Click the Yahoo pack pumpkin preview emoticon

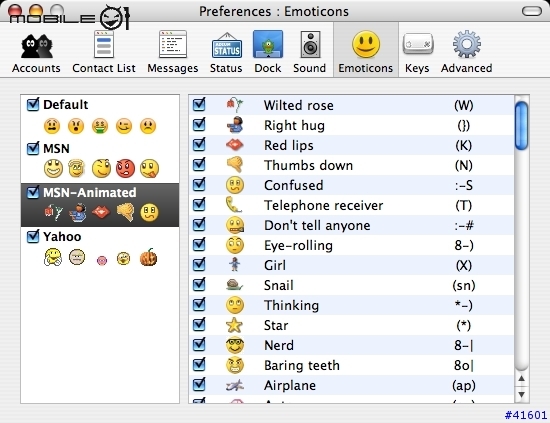tap(148, 257)
